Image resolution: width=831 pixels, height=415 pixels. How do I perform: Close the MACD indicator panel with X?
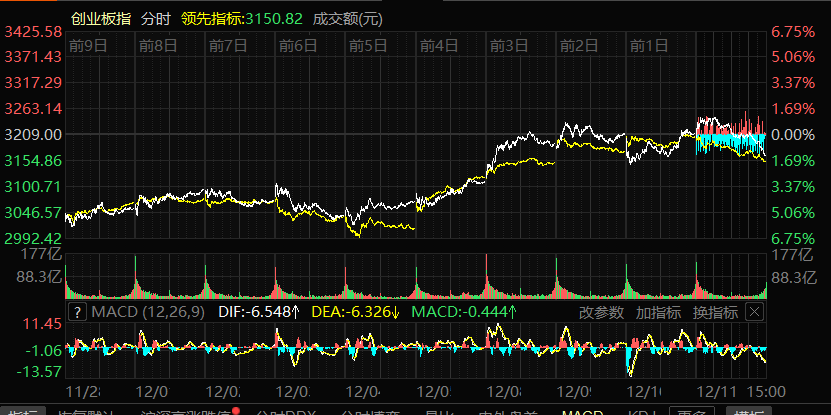(x=754, y=312)
